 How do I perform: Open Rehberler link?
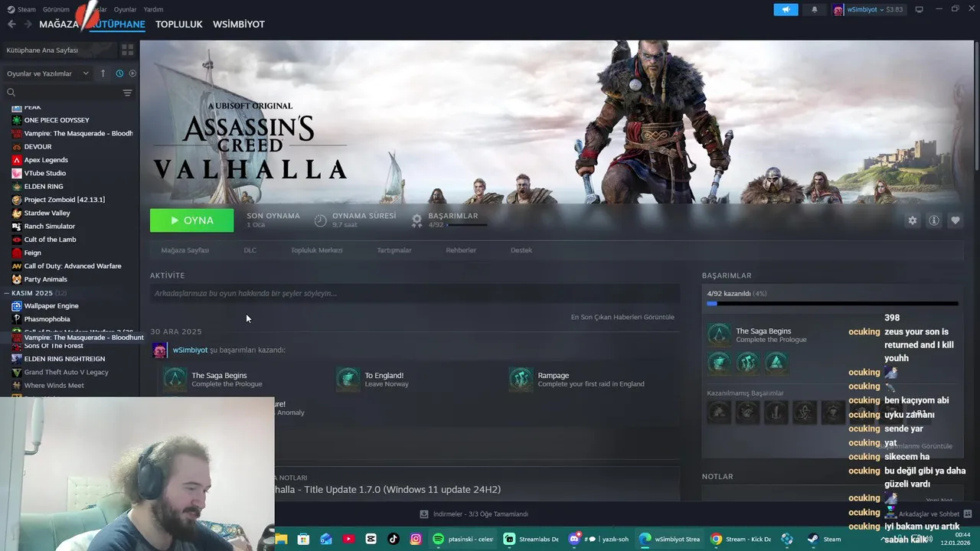(461, 250)
